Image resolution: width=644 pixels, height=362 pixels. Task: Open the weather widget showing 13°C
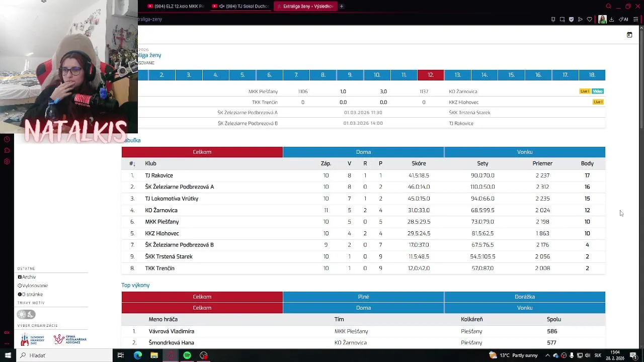coord(513,355)
